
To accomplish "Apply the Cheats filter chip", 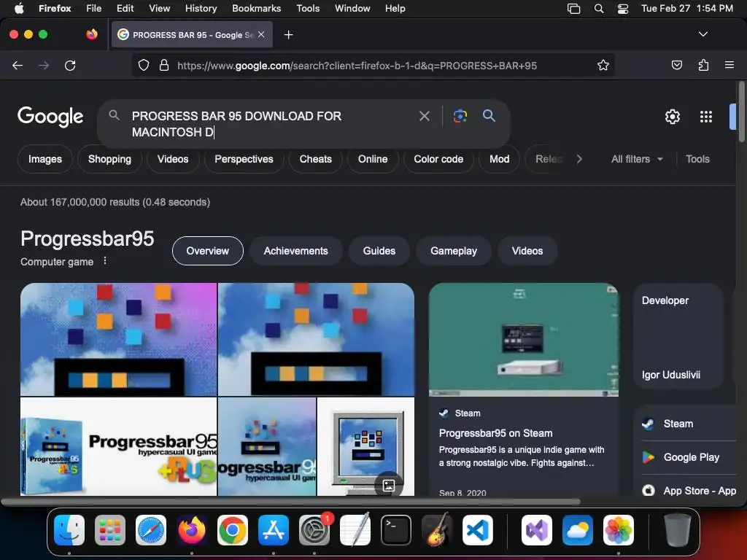I will tap(315, 159).
